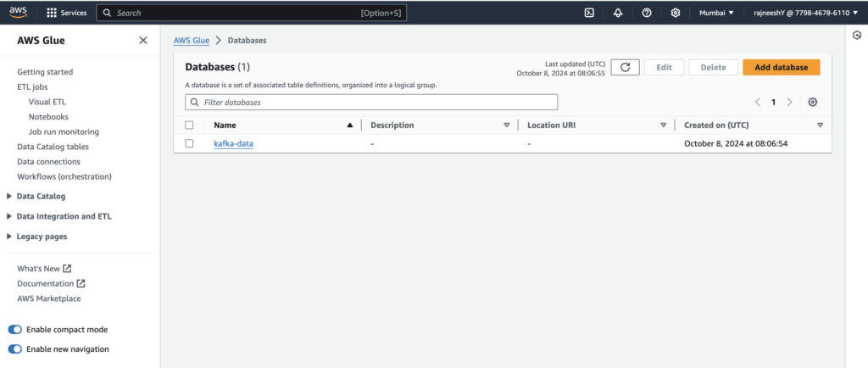Click the AWS logo home icon
This screenshot has height=368, width=868.
click(19, 13)
